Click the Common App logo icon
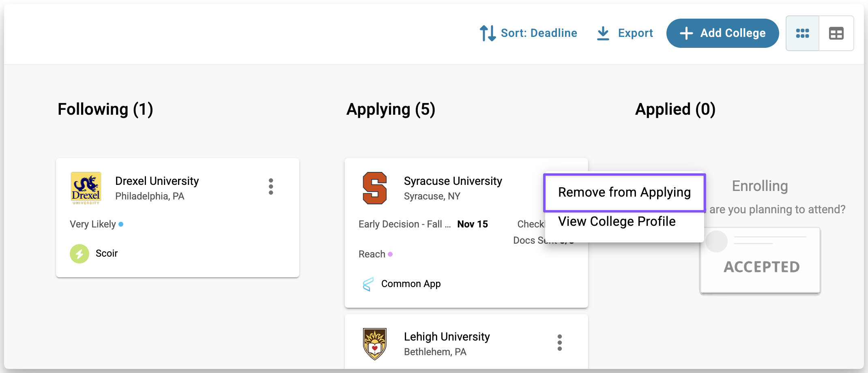This screenshot has width=868, height=373. point(368,284)
